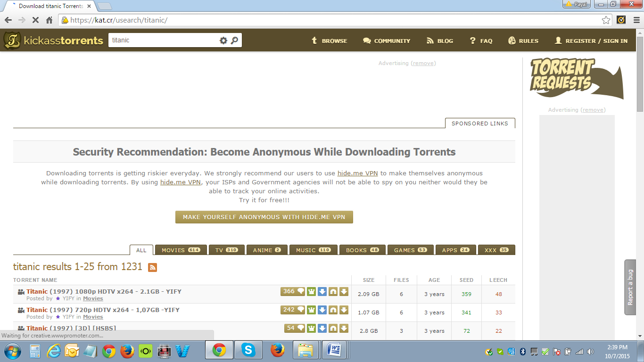
Task: Go to browser home page
Action: [50, 20]
